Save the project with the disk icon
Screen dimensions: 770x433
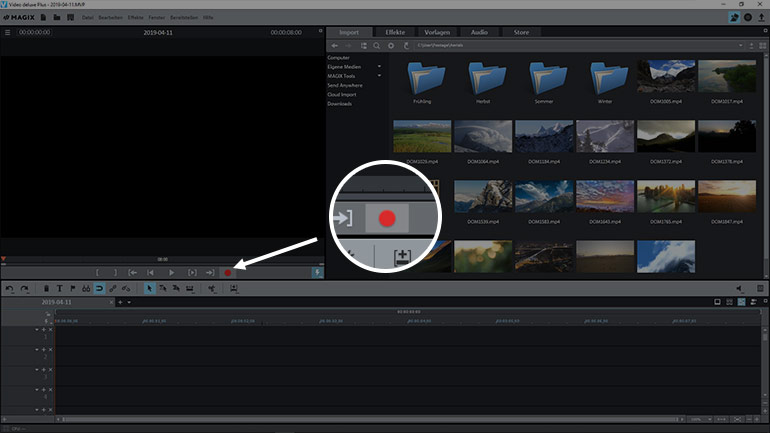point(71,17)
